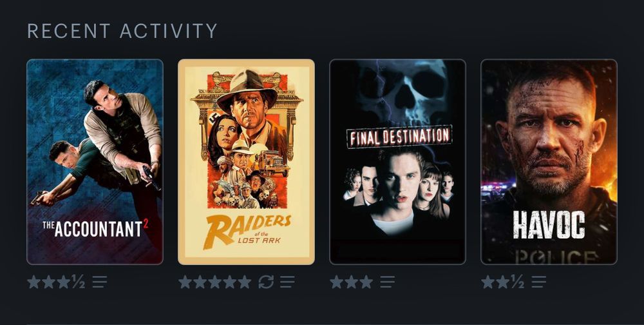Open the Raiders of the Lost Ark poster
This screenshot has width=644, height=325.
tap(247, 162)
